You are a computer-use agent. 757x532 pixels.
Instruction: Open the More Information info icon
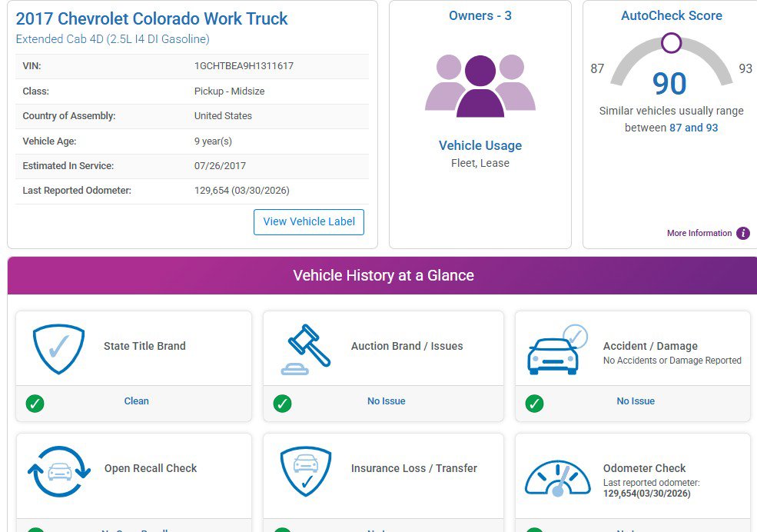pos(743,233)
